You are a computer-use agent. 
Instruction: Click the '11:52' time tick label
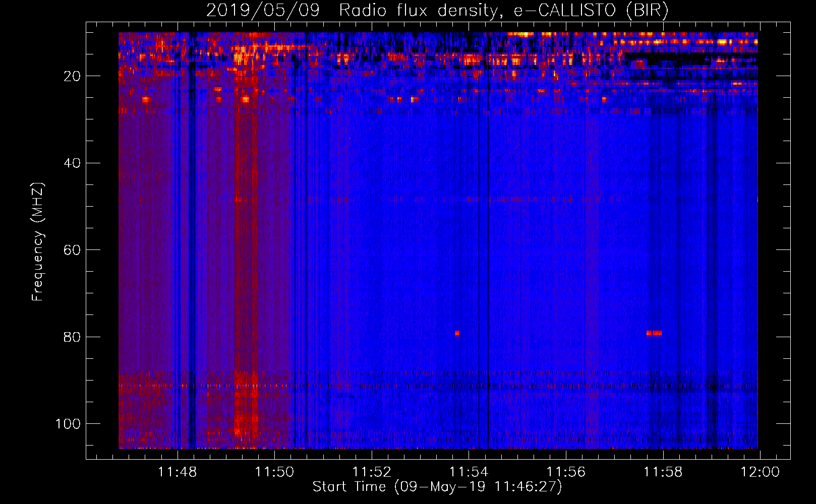coord(372,472)
